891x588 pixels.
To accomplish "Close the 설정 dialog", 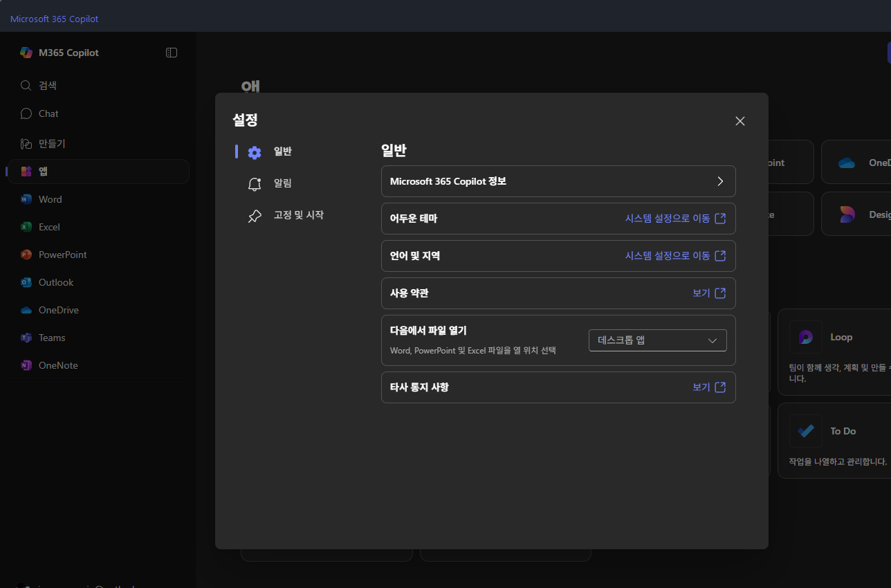I will click(x=740, y=121).
